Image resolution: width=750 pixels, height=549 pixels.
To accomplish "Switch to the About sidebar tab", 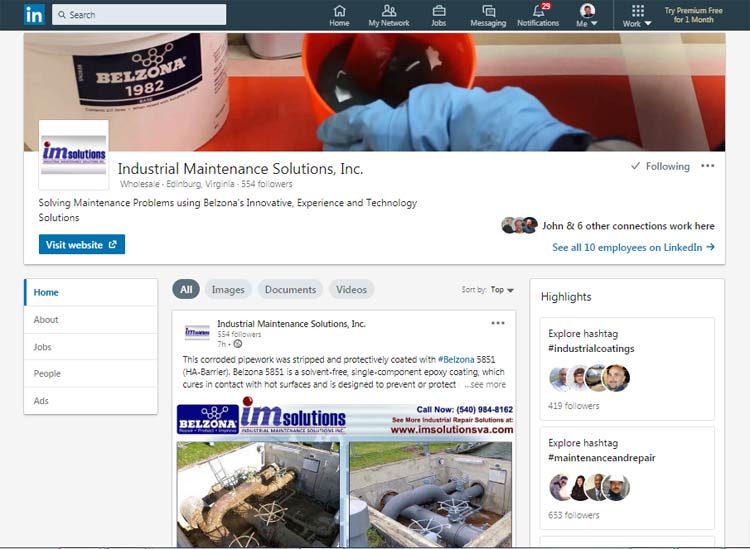I will pyautogui.click(x=46, y=320).
